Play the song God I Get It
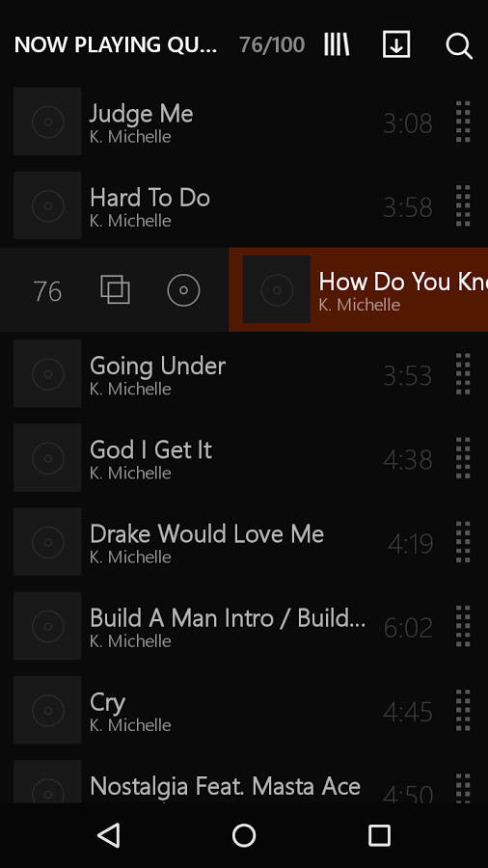 [x=244, y=458]
